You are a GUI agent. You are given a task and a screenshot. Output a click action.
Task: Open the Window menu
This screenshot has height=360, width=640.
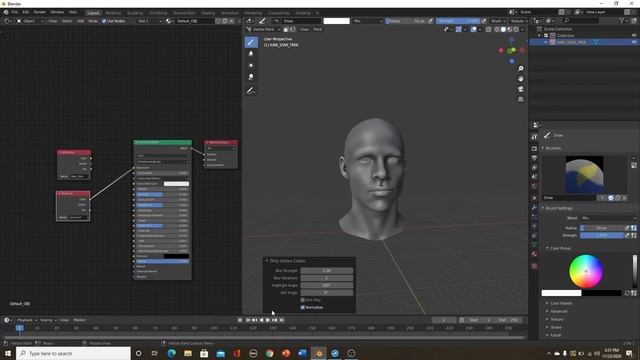coord(57,12)
